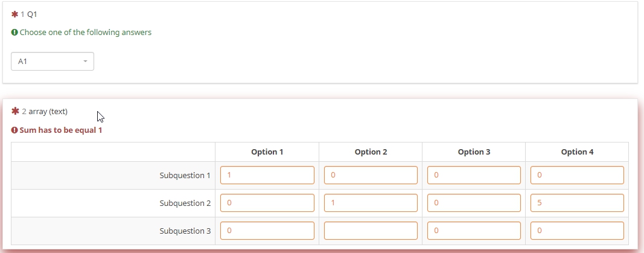Click Subquestion 2 Option 3 text box
644x253 pixels.
[x=474, y=203]
